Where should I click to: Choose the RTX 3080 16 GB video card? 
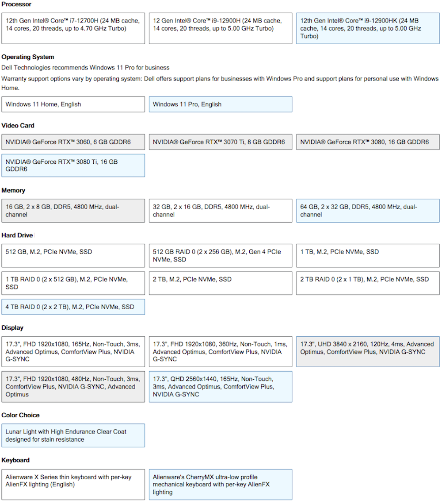[x=368, y=142]
